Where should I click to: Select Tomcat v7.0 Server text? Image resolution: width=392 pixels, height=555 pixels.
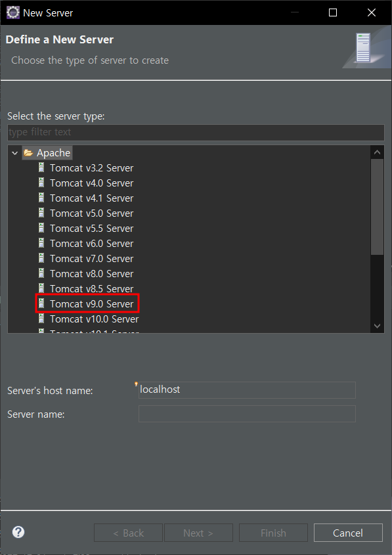[x=92, y=258]
